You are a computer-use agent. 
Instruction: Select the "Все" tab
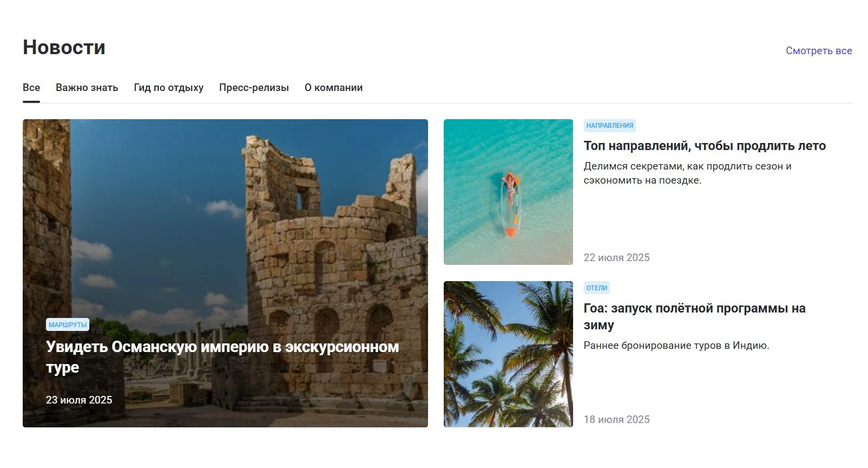[x=31, y=88]
